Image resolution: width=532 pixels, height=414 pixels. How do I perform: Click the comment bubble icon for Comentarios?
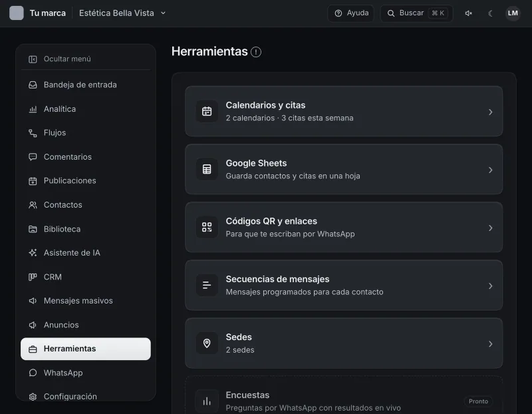coord(33,157)
